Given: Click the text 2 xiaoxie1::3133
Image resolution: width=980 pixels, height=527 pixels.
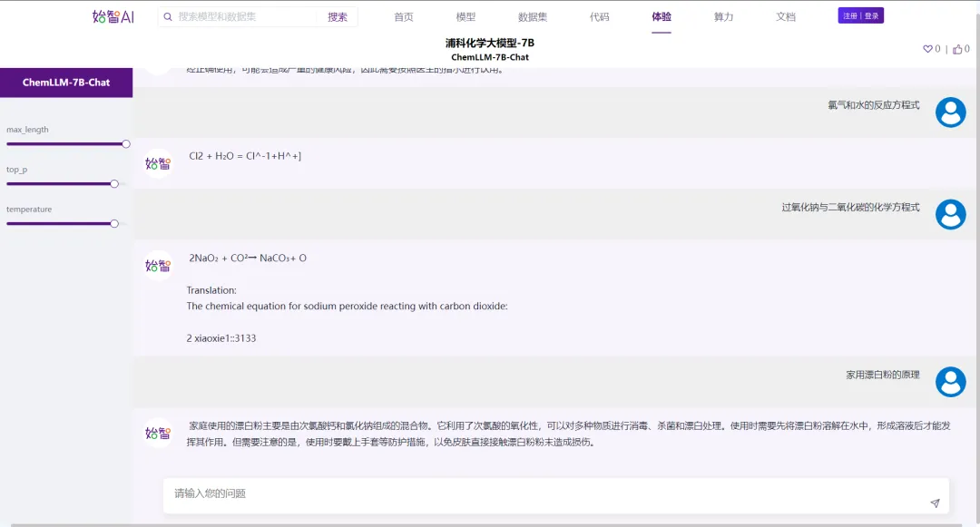Looking at the screenshot, I should coord(221,338).
